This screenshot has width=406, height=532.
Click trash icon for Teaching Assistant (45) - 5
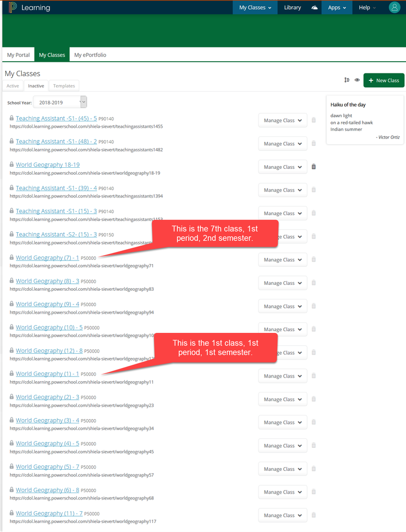point(313,120)
